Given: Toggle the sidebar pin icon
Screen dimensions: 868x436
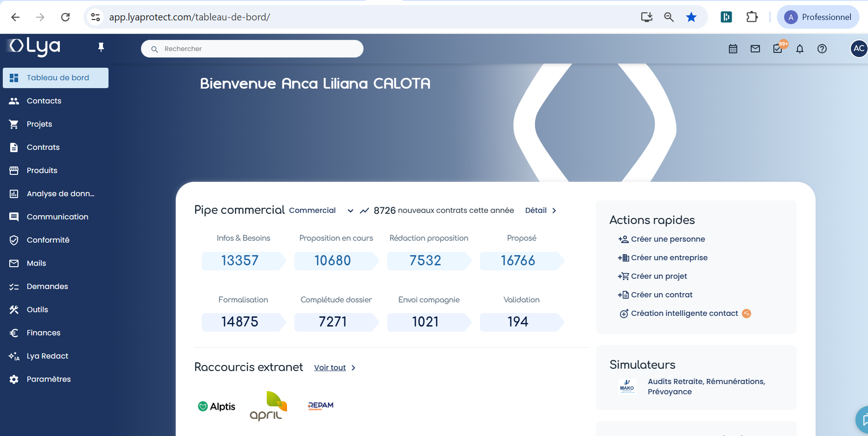Looking at the screenshot, I should (x=101, y=47).
